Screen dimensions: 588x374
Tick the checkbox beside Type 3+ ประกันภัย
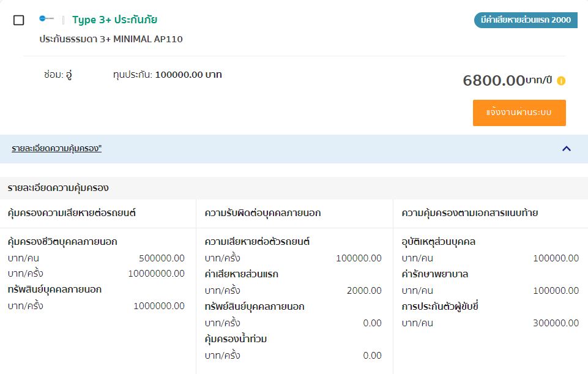(19, 20)
